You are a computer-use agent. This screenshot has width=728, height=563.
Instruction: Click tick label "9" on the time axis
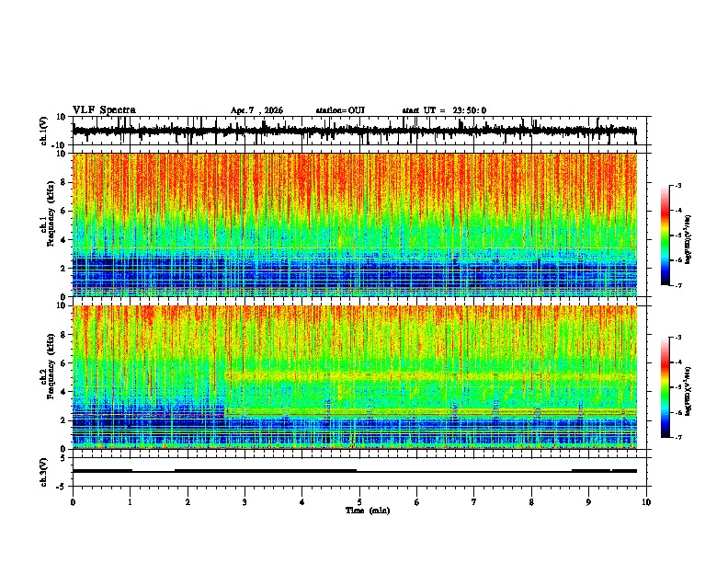[x=588, y=502]
